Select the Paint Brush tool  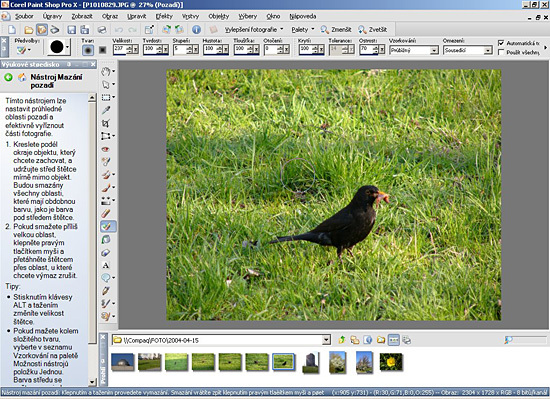(106, 188)
